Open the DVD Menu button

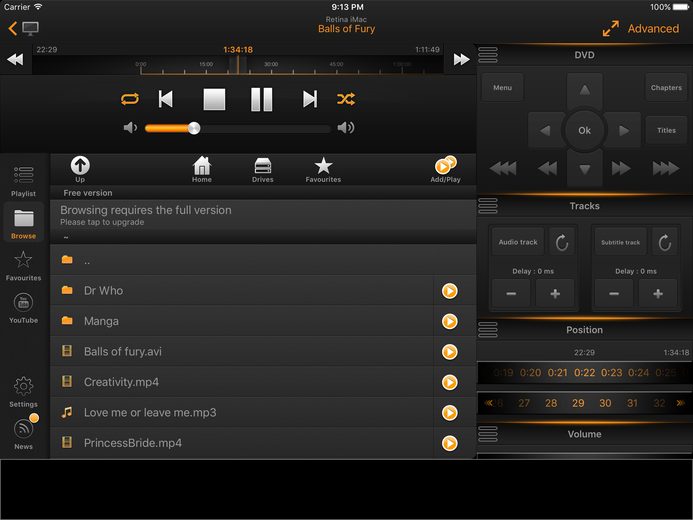tap(503, 87)
